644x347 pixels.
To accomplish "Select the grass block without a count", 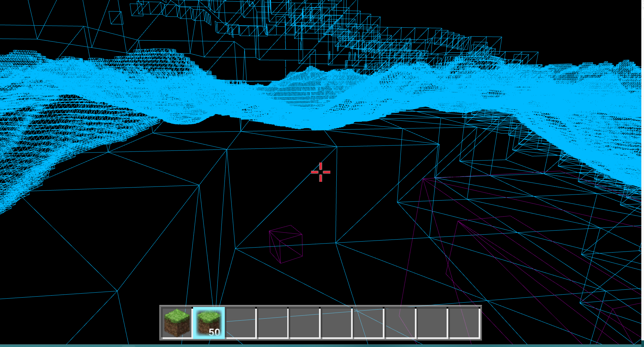I will (x=177, y=323).
